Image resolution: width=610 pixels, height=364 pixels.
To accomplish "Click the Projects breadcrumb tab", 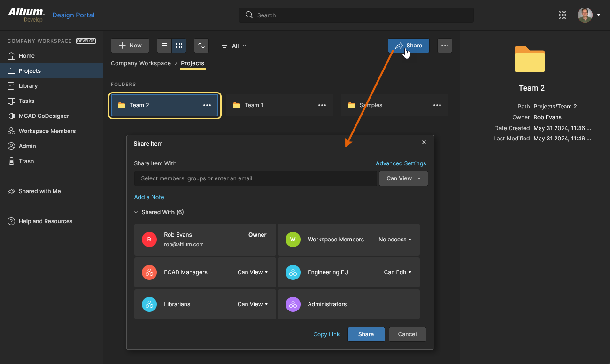I will tap(193, 63).
